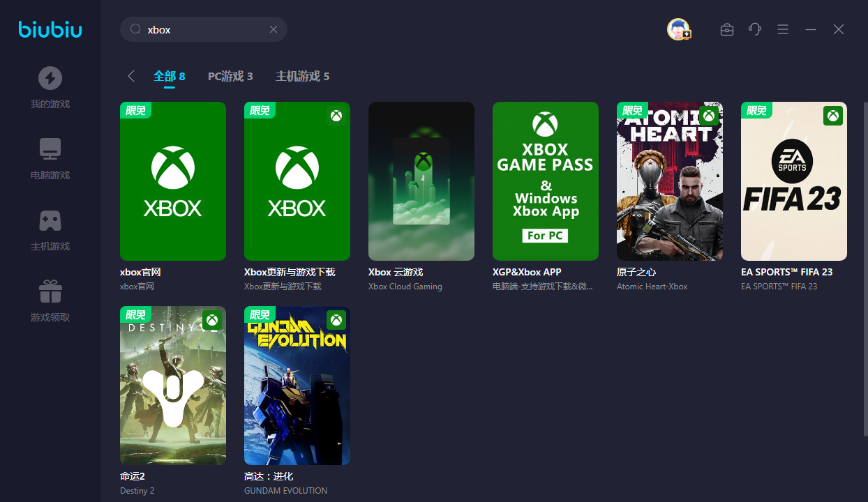Select the 全部 8 tab

point(170,76)
